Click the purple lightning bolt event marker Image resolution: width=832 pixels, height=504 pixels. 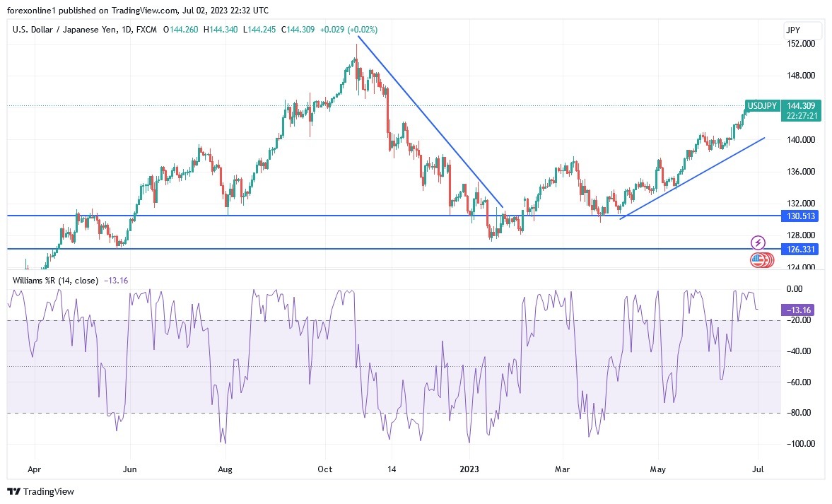pos(759,242)
